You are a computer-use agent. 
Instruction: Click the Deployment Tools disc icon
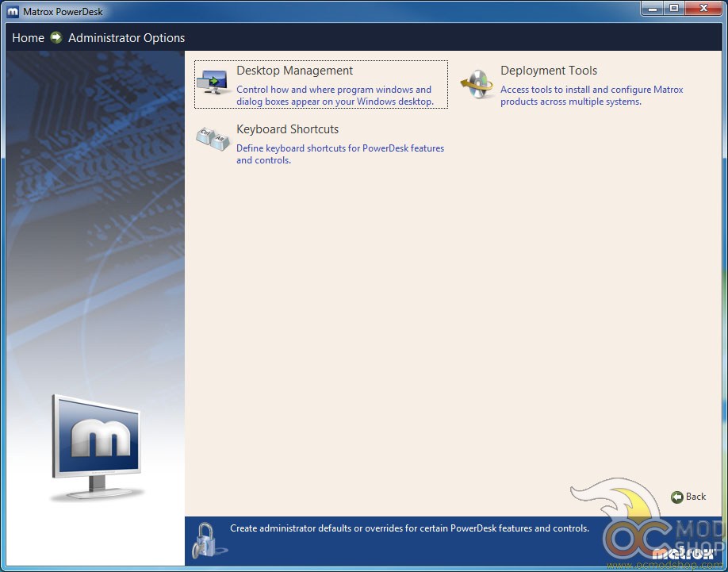click(x=477, y=84)
